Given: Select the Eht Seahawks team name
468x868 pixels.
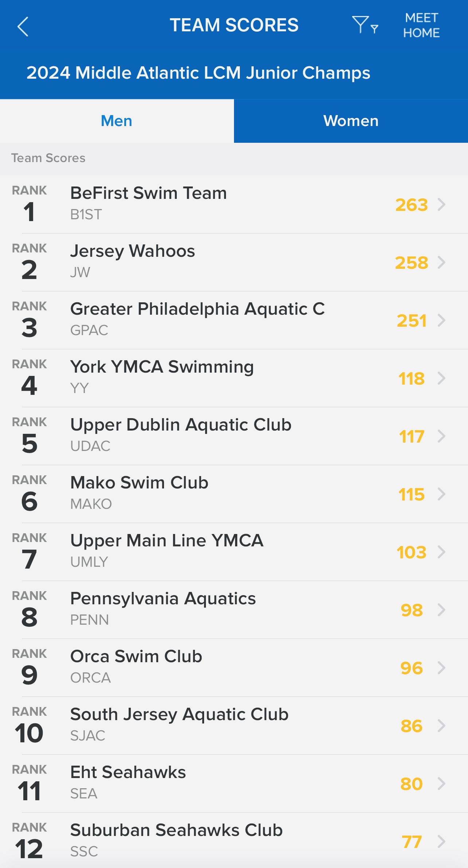Looking at the screenshot, I should pyautogui.click(x=128, y=772).
